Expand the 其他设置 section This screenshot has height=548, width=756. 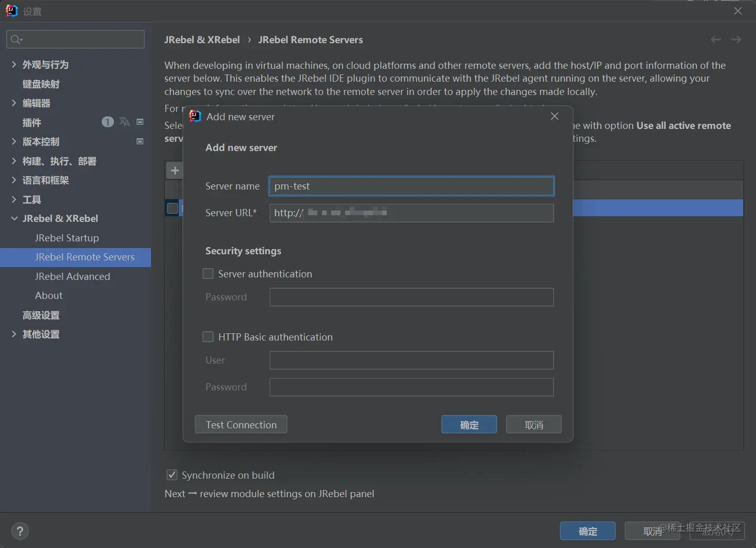(x=14, y=334)
